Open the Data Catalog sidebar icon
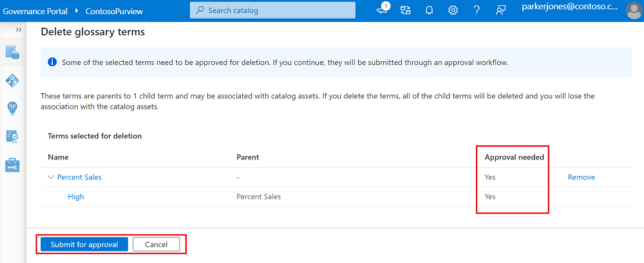 pos(12,52)
